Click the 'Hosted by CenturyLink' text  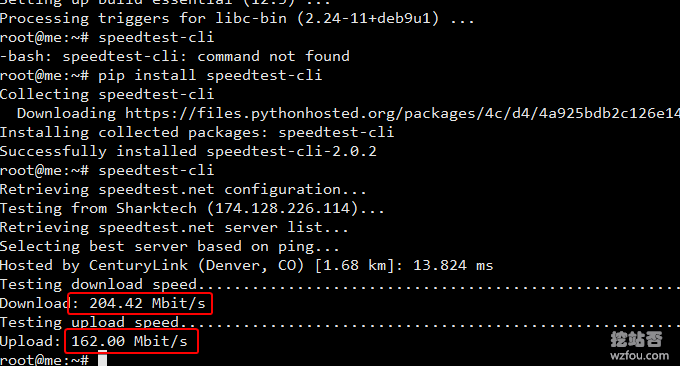[x=94, y=265]
